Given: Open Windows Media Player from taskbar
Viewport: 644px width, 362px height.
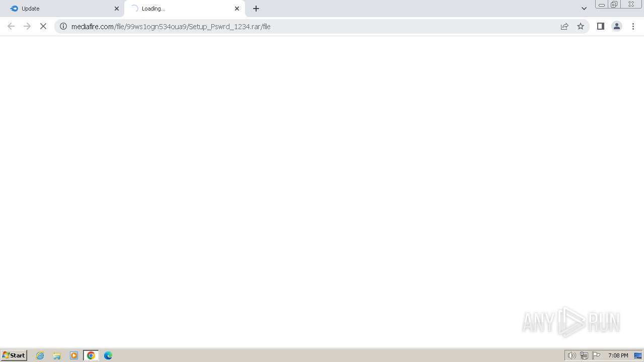Looking at the screenshot, I should (x=74, y=355).
